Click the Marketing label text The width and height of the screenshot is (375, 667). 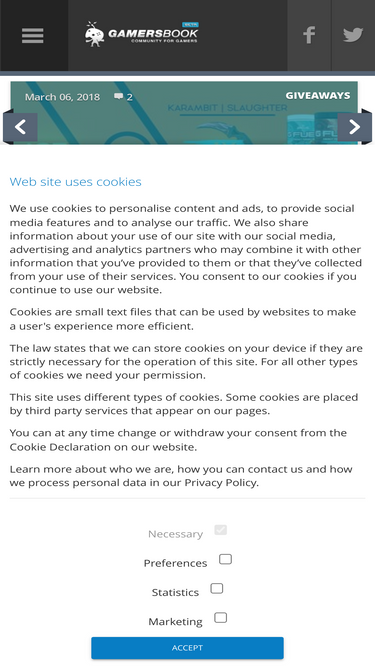tap(175, 622)
